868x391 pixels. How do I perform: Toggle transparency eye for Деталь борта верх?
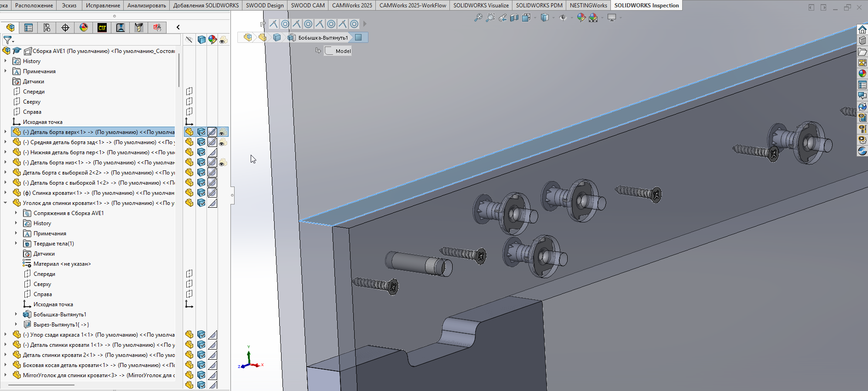[223, 132]
